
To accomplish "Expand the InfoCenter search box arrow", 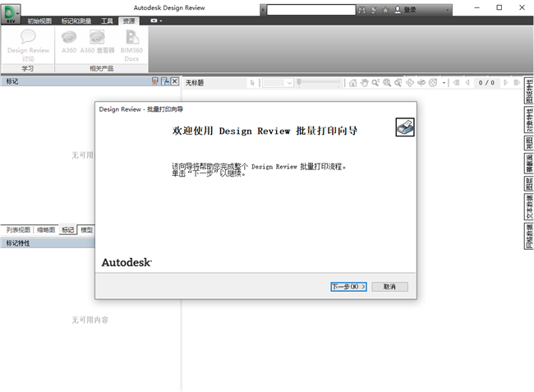I will [x=263, y=10].
